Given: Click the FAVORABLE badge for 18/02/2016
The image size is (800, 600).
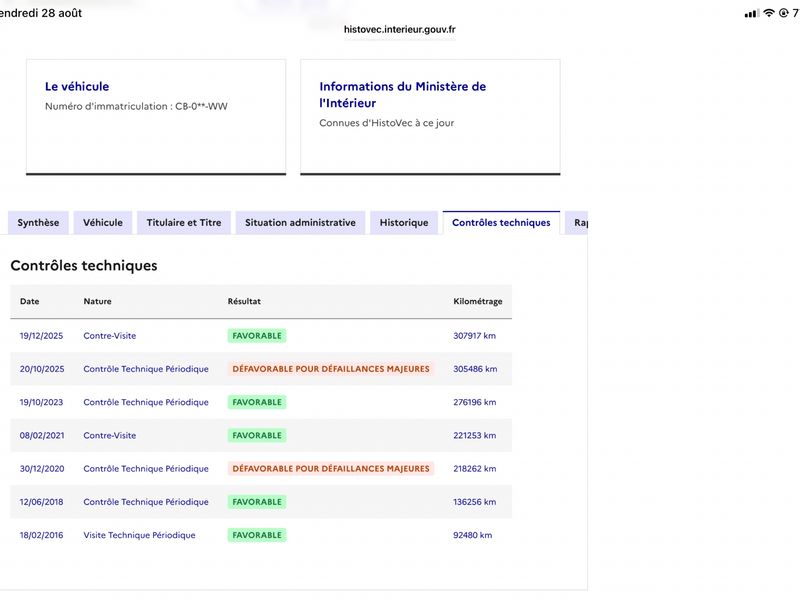Looking at the screenshot, I should point(257,535).
